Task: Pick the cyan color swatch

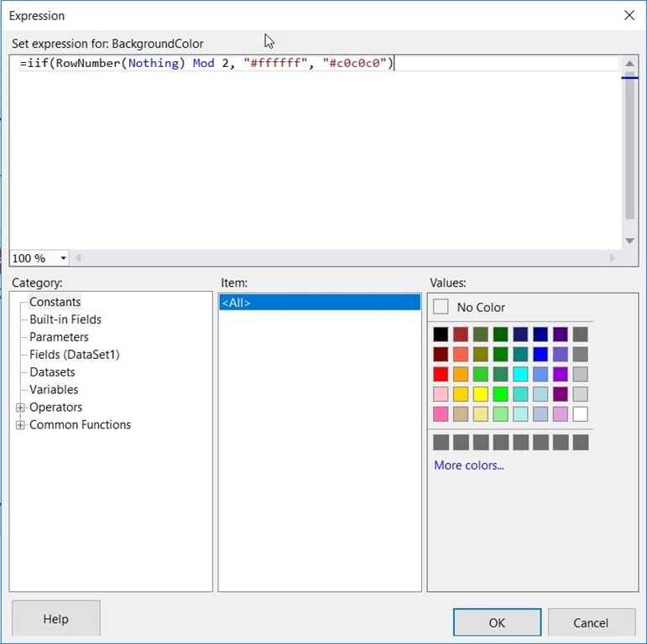Action: pyautogui.click(x=520, y=374)
